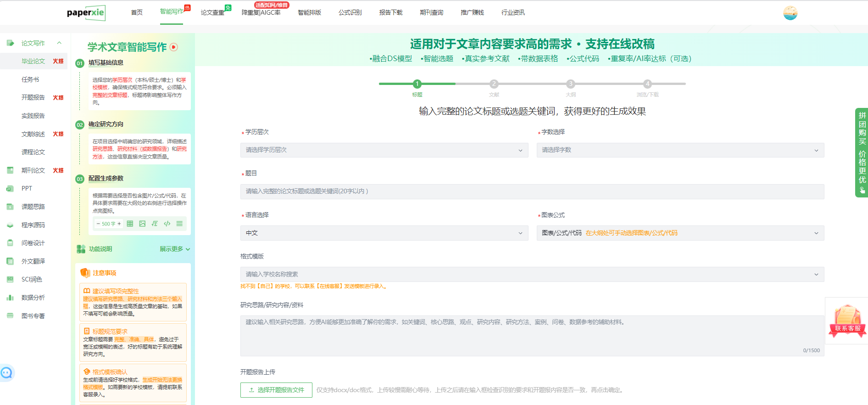
Task: Click the formula icon in the parameter toolbar
Action: pos(155,224)
